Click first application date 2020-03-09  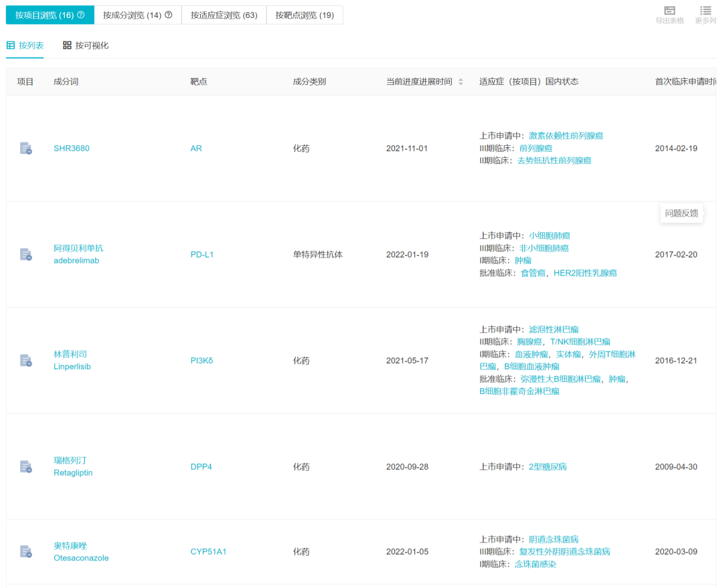pos(676,552)
